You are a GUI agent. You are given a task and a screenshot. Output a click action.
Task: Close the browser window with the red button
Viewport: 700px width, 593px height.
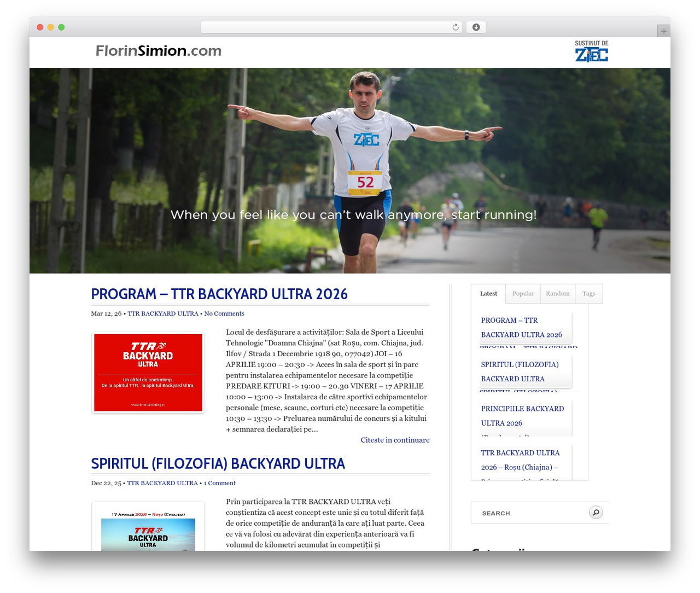coord(40,27)
